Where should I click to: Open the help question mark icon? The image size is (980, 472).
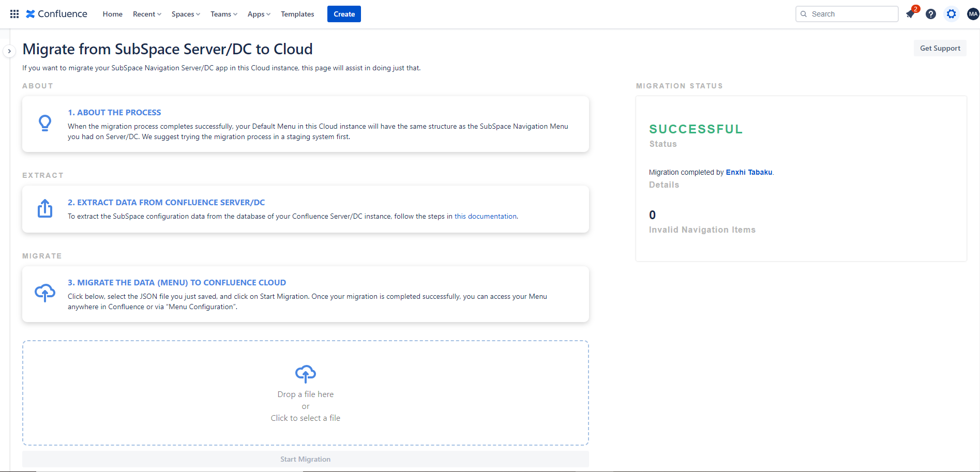click(931, 14)
